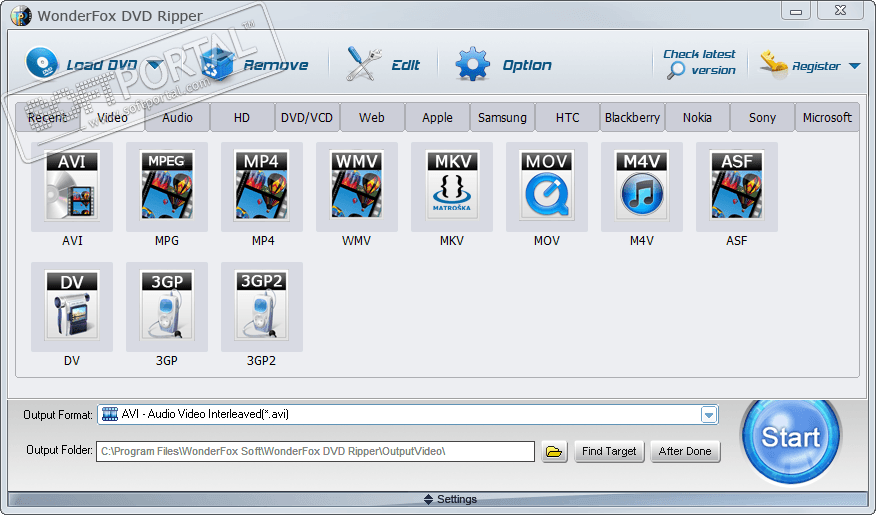Switch to the Video tab
877x516 pixels.
[x=112, y=117]
